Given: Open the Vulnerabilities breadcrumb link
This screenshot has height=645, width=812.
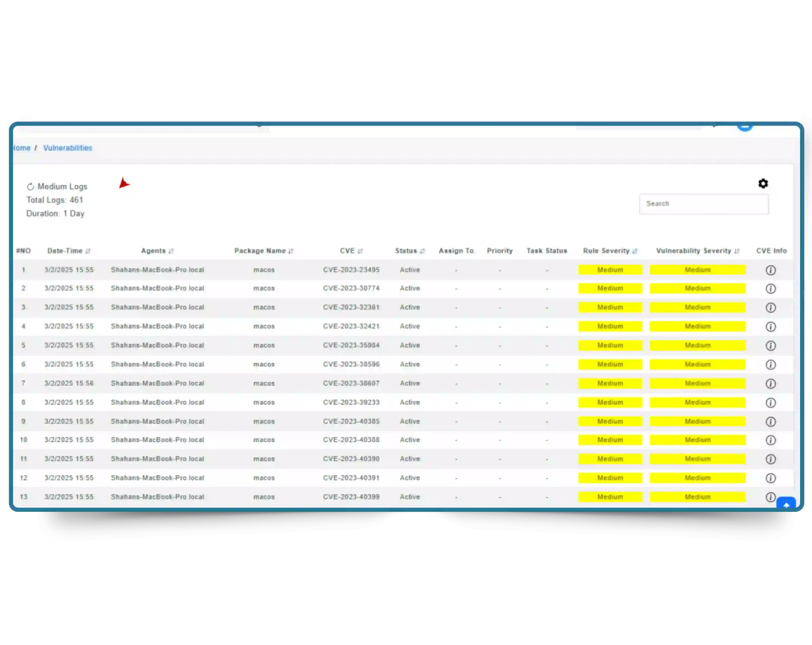Looking at the screenshot, I should click(x=68, y=148).
